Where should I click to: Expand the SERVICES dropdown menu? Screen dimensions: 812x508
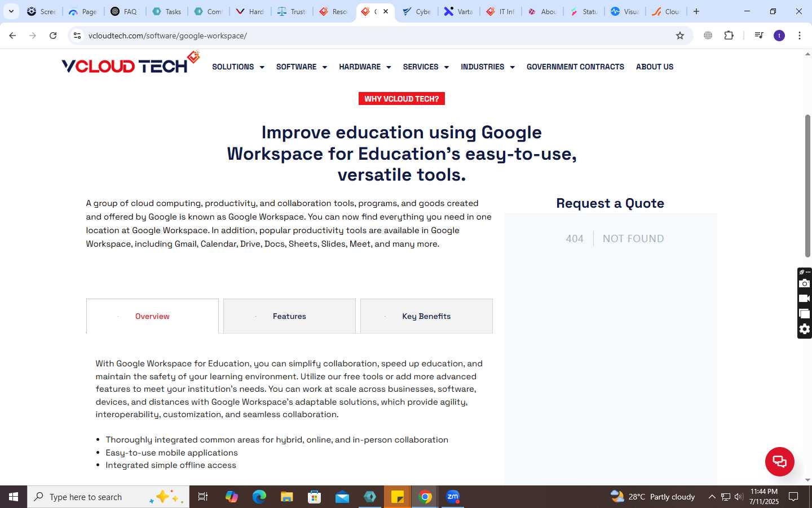pos(426,67)
